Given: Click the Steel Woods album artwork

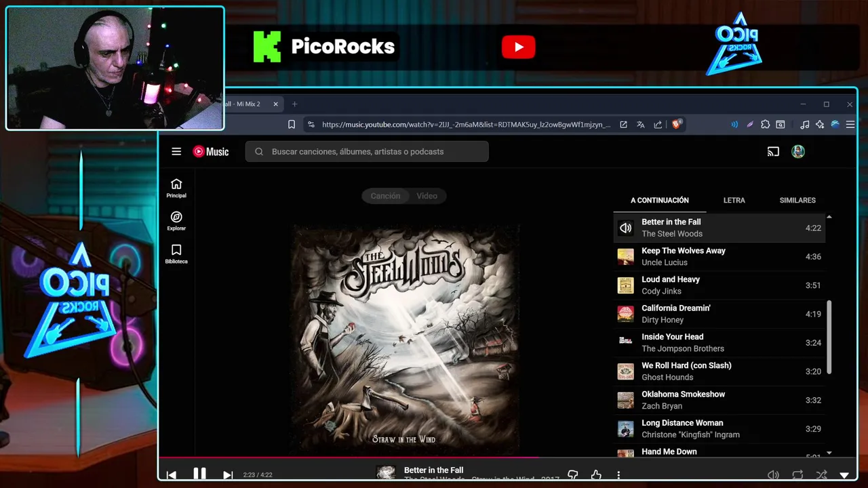Looking at the screenshot, I should (x=406, y=339).
